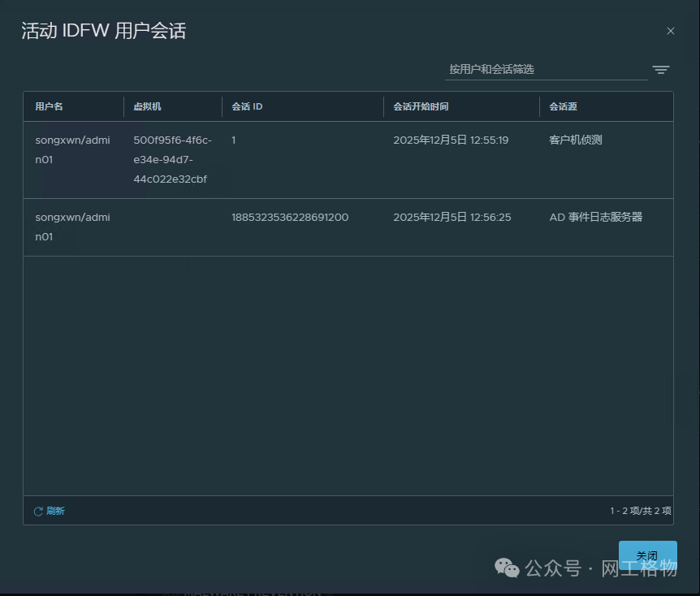The image size is (700, 596).
Task: Sort the table by the 虚拟机 column
Action: (149, 106)
